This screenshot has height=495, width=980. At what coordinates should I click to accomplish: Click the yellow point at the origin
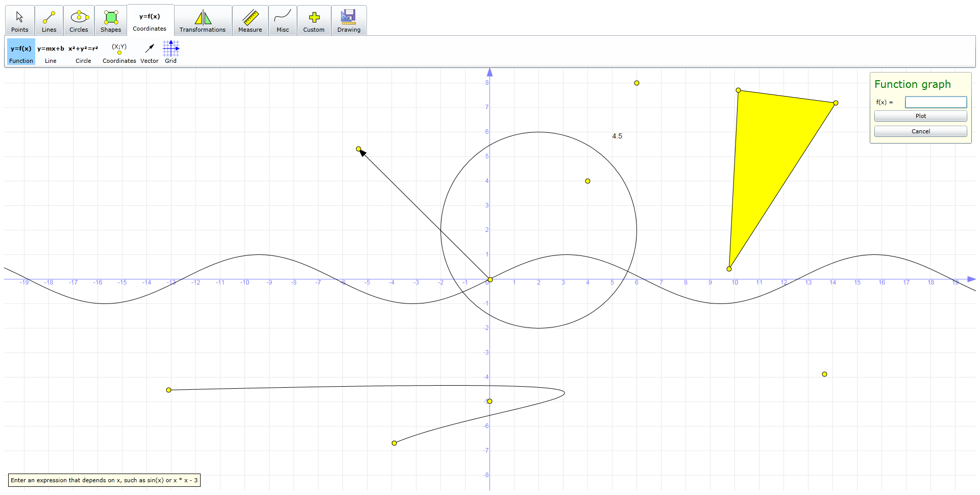pyautogui.click(x=490, y=279)
